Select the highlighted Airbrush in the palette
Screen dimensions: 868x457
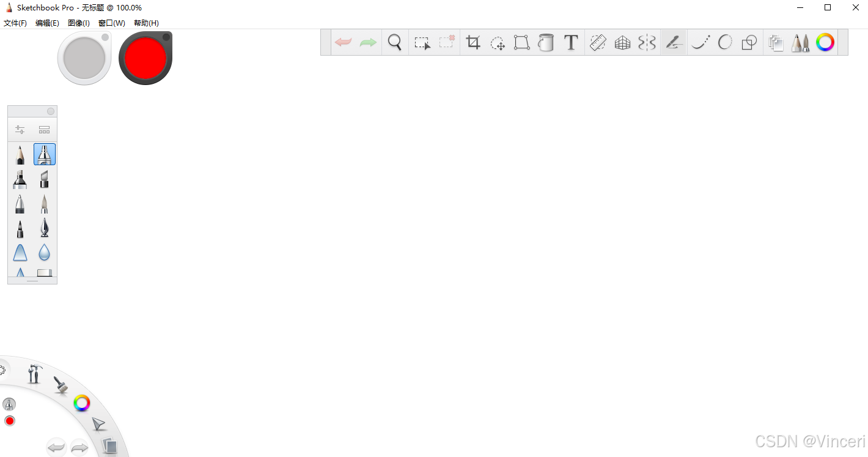(x=45, y=154)
